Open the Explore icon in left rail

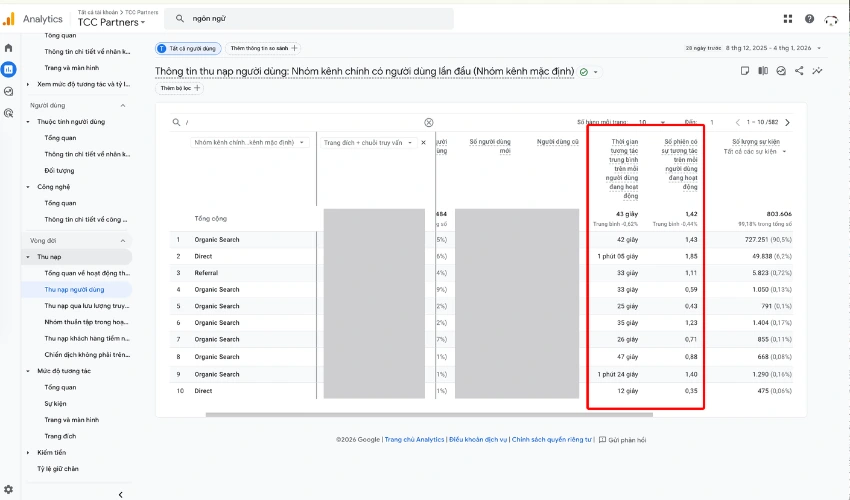(x=9, y=91)
